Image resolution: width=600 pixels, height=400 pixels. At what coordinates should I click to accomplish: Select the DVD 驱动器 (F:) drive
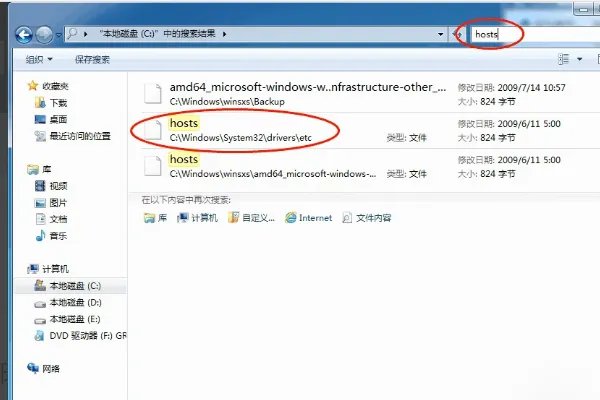point(80,336)
